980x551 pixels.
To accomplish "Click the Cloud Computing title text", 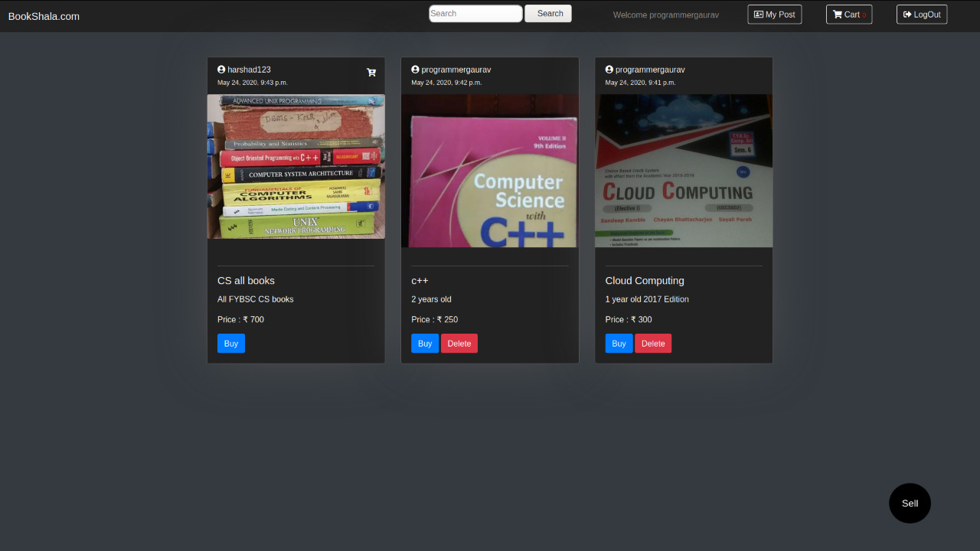I will pyautogui.click(x=644, y=281).
